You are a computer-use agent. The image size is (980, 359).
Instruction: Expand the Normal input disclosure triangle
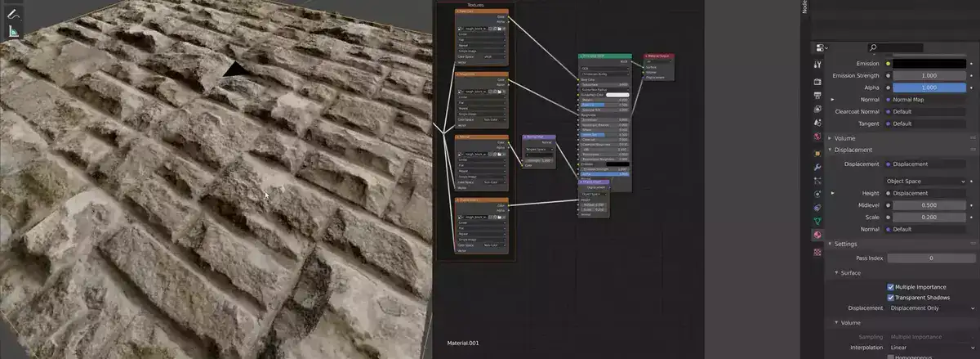[831, 100]
